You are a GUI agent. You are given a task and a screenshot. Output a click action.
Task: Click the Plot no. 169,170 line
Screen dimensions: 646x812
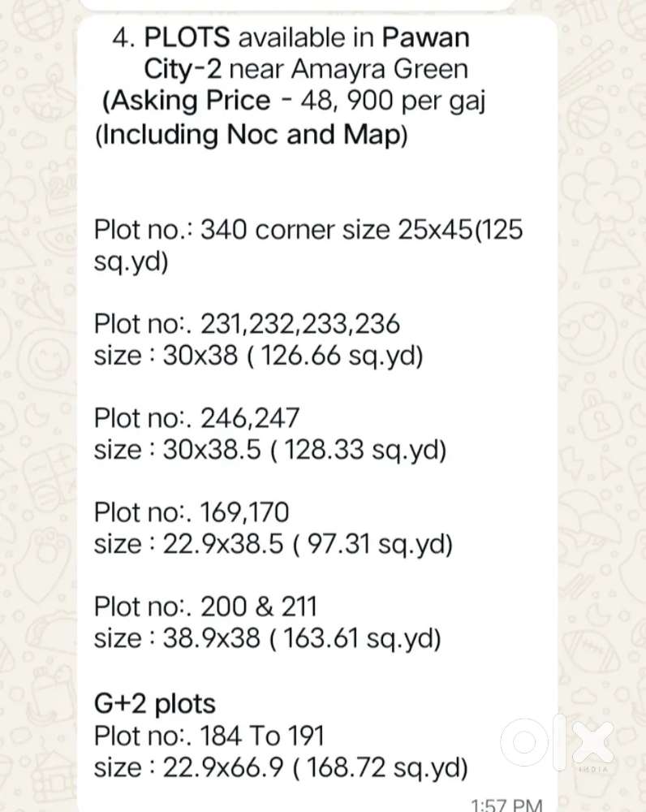tap(192, 512)
